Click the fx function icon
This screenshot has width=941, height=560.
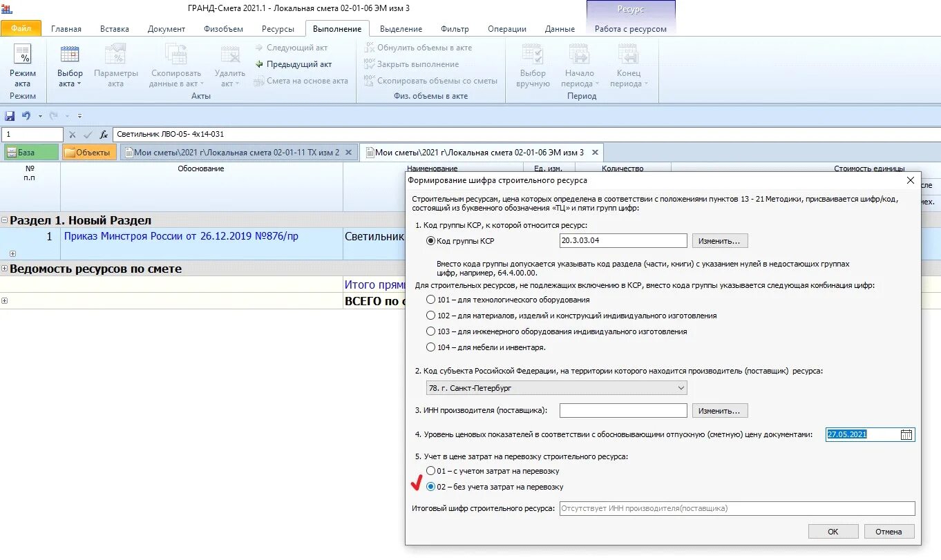tap(104, 135)
